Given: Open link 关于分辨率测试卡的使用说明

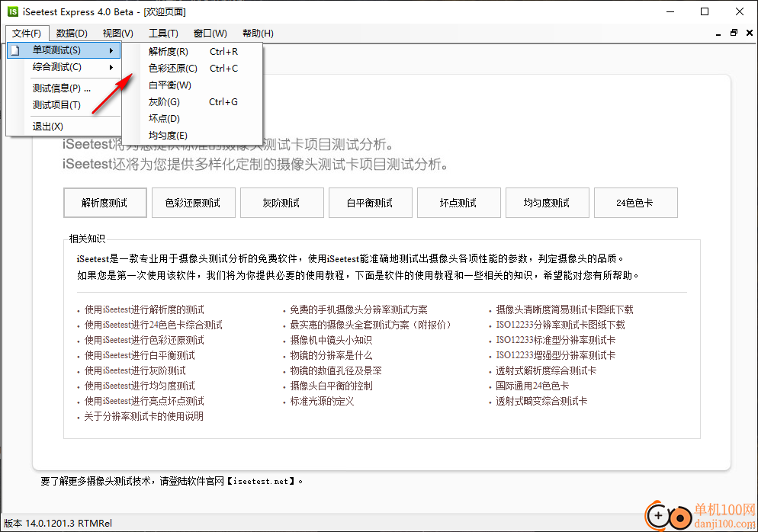Looking at the screenshot, I should click(x=143, y=416).
